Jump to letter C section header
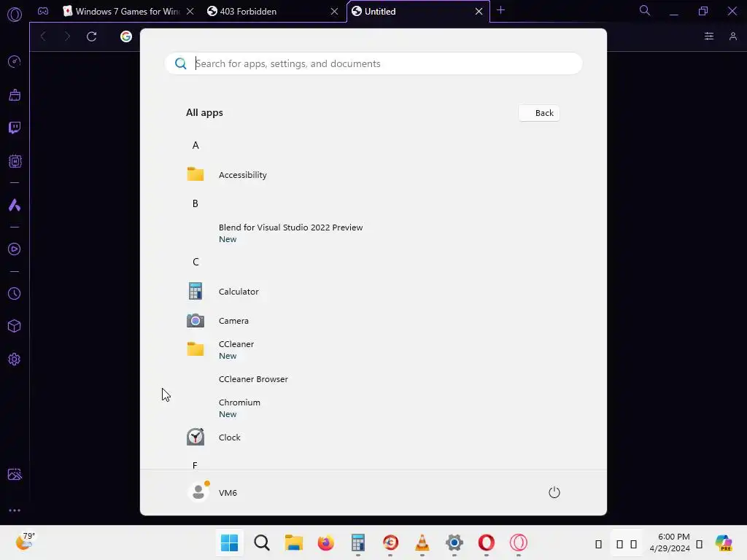Screen dimensions: 747x560 click(x=196, y=262)
